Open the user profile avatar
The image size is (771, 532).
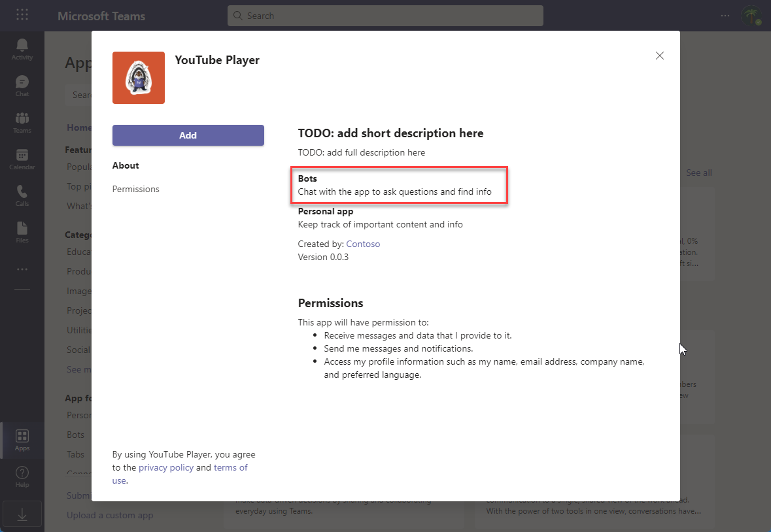pos(751,16)
